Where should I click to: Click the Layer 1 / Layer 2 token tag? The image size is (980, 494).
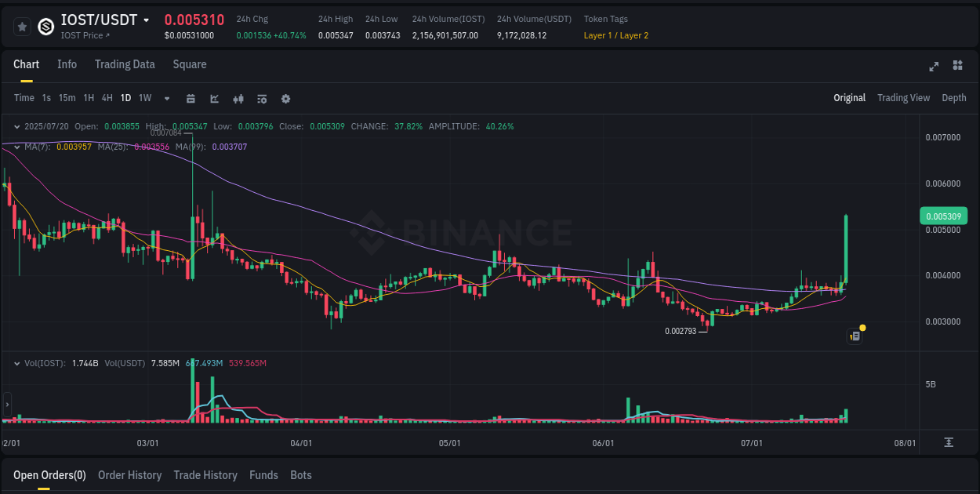click(616, 35)
